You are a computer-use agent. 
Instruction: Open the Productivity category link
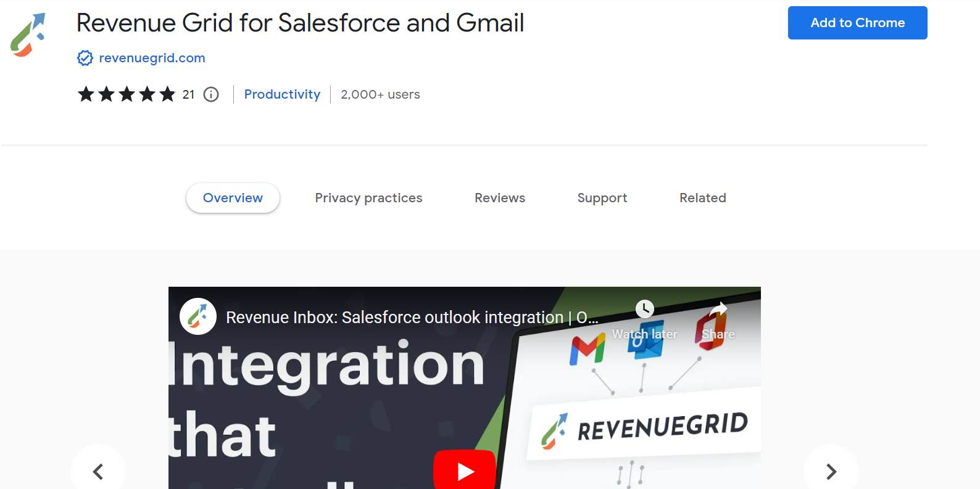point(282,94)
